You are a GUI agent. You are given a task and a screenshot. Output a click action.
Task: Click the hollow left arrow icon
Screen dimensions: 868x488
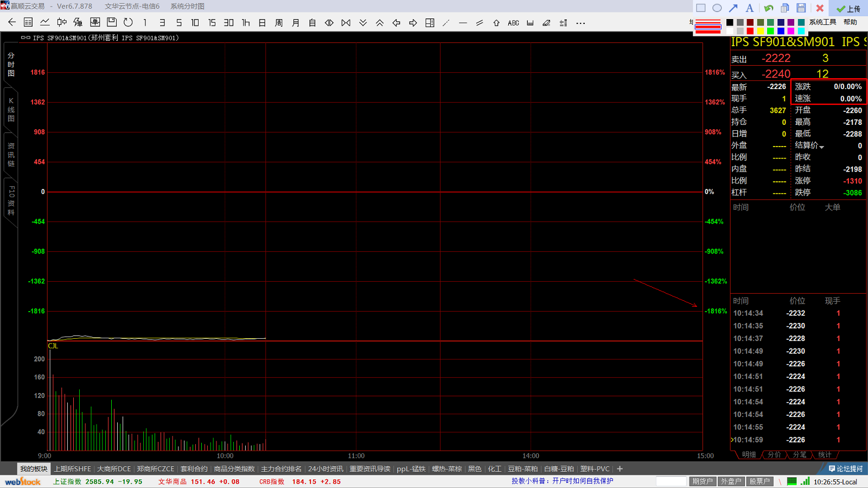point(397,23)
